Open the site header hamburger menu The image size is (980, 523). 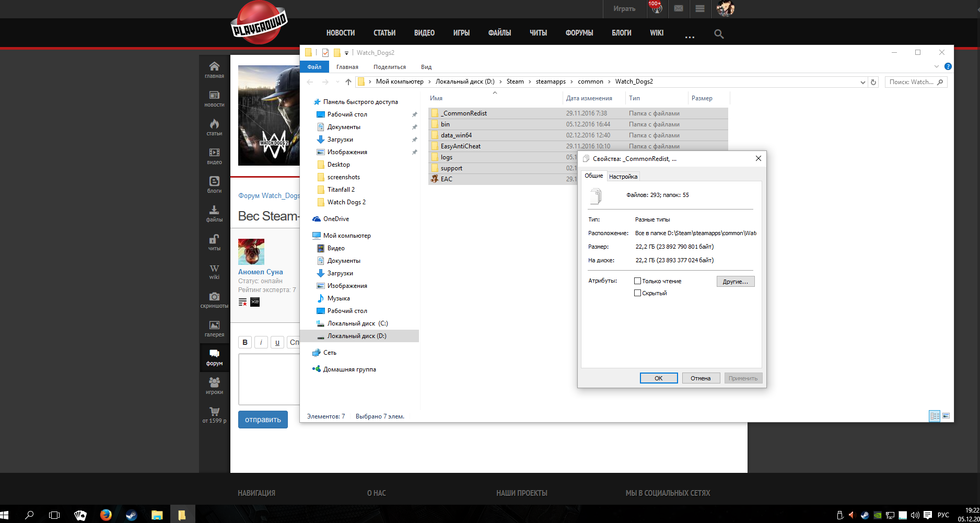[700, 8]
